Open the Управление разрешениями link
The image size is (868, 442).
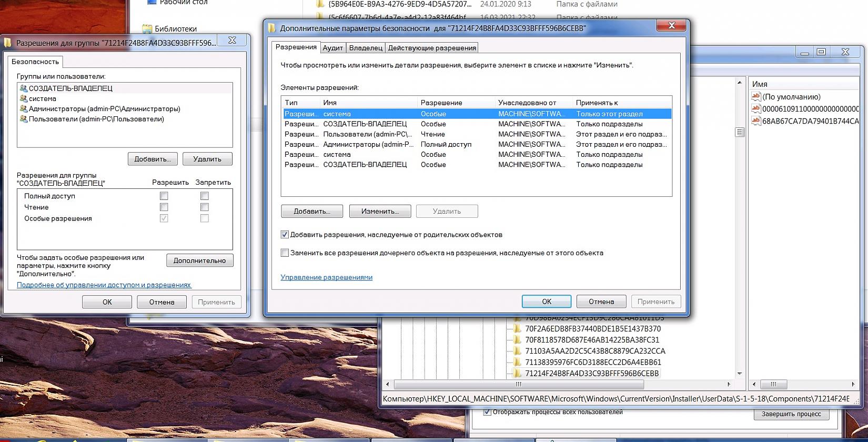[x=326, y=277]
